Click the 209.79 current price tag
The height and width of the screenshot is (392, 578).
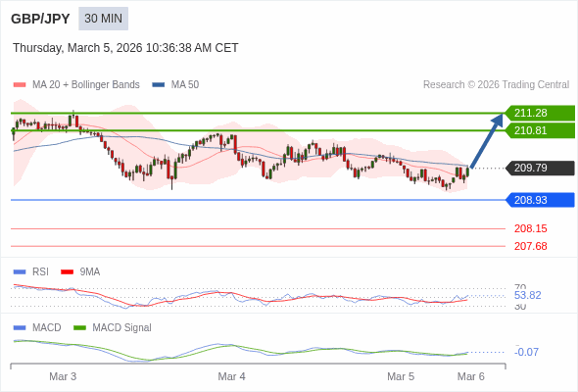tap(540, 168)
